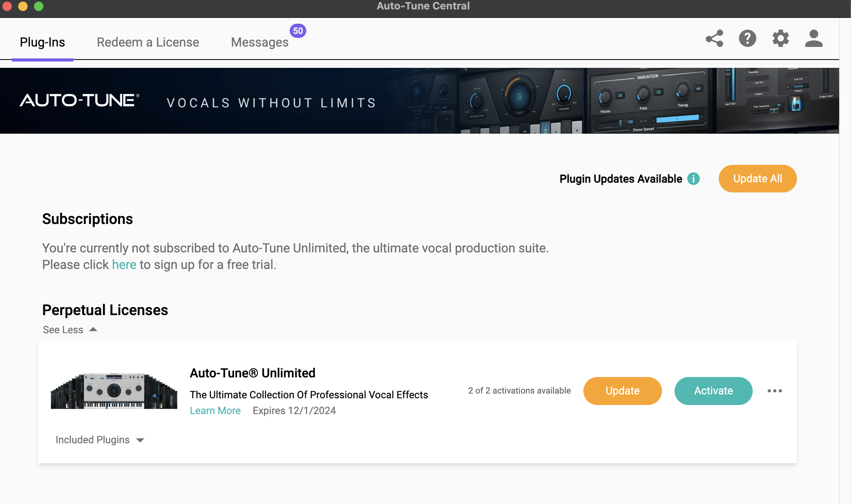Activate the Auto-Tune Unlimited license

713,391
